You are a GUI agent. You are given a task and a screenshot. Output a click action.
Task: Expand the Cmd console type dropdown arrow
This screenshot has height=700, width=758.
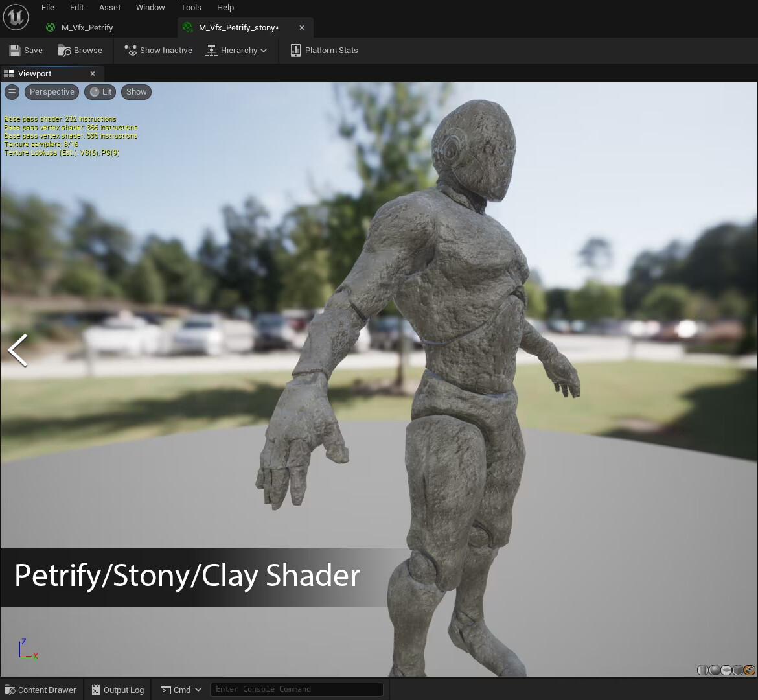pyautogui.click(x=198, y=690)
